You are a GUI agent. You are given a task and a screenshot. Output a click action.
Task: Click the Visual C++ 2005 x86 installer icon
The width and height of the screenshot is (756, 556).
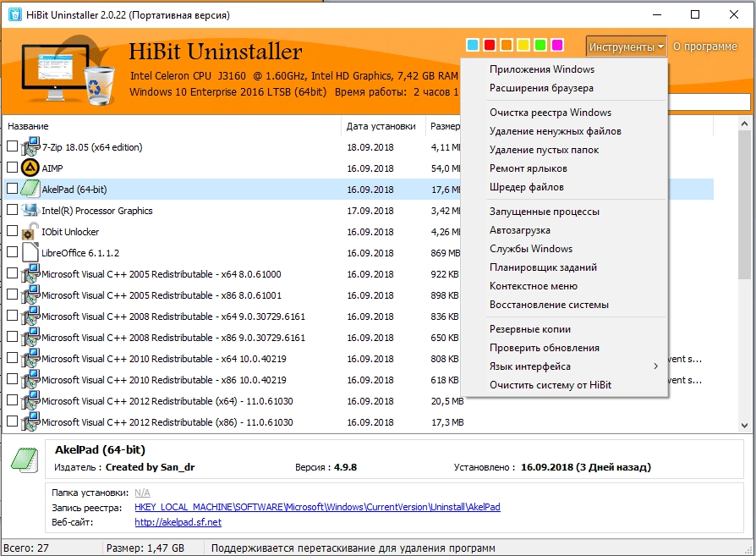[30, 295]
